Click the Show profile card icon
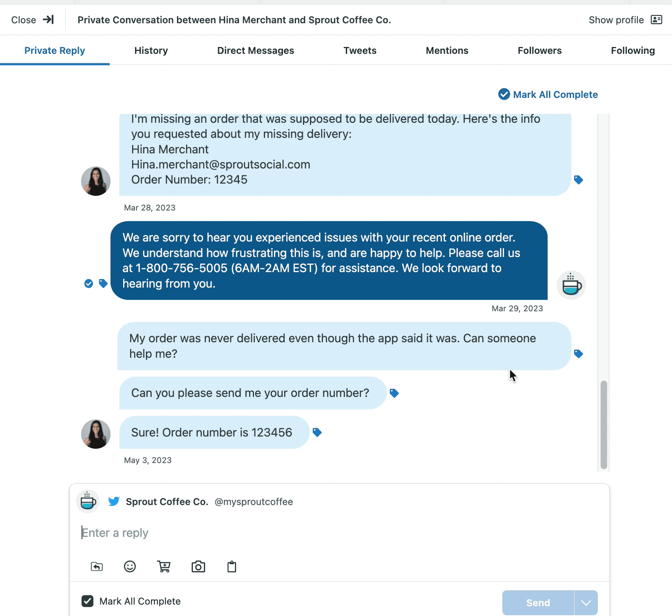Image resolution: width=672 pixels, height=616 pixels. coord(657,20)
